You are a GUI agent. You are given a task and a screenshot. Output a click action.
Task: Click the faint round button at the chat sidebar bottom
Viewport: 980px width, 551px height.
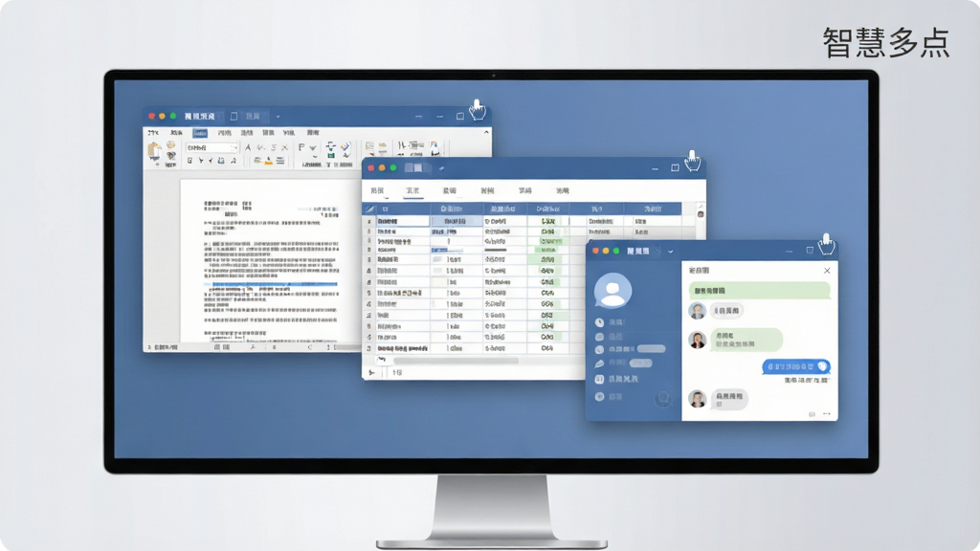663,397
